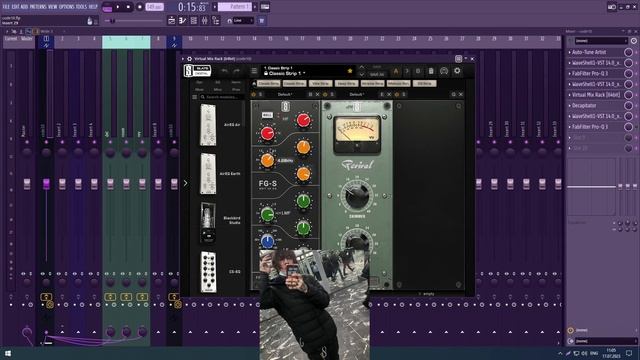
Task: Expand FabFilter Pro-Q 3 first slot arrow
Action: pyautogui.click(x=569, y=73)
